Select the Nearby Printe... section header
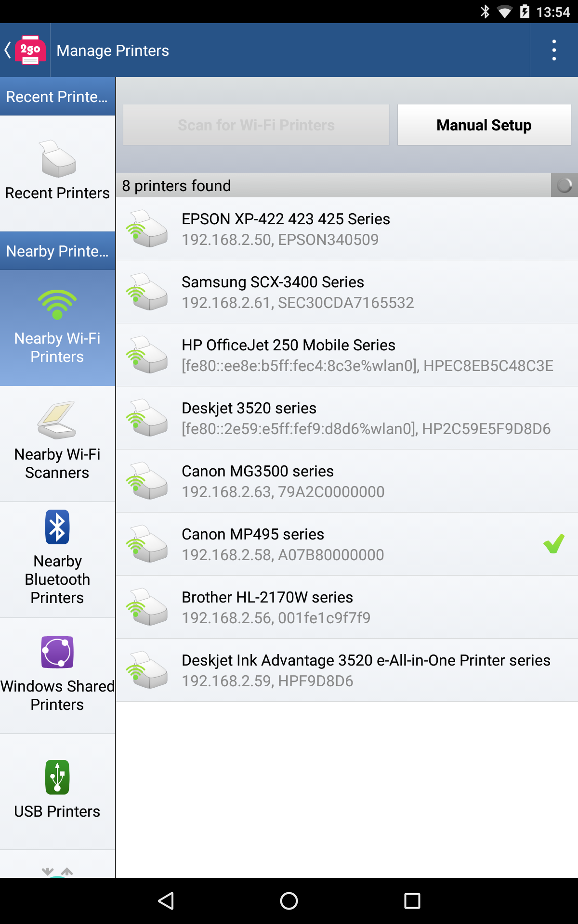The image size is (578, 924). [x=57, y=251]
